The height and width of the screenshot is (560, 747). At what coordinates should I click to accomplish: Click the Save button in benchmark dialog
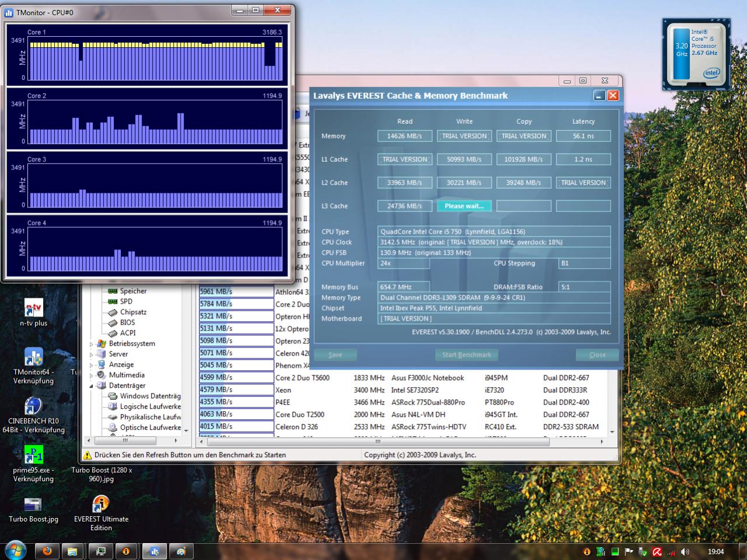[335, 354]
